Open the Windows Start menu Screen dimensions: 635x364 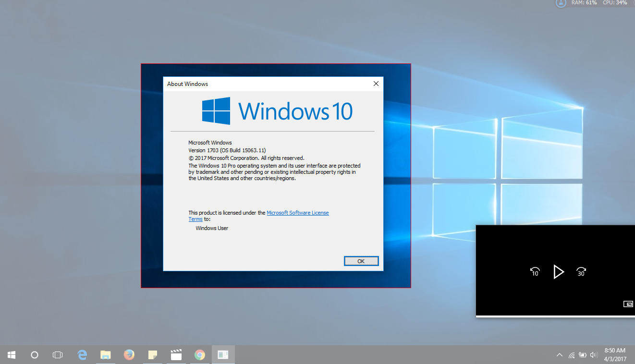[x=12, y=355]
